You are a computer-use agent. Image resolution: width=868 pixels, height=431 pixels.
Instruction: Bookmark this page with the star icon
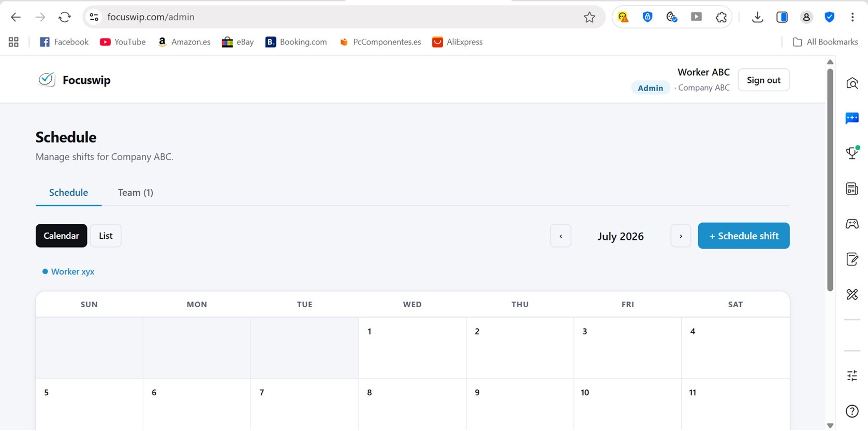coord(589,17)
